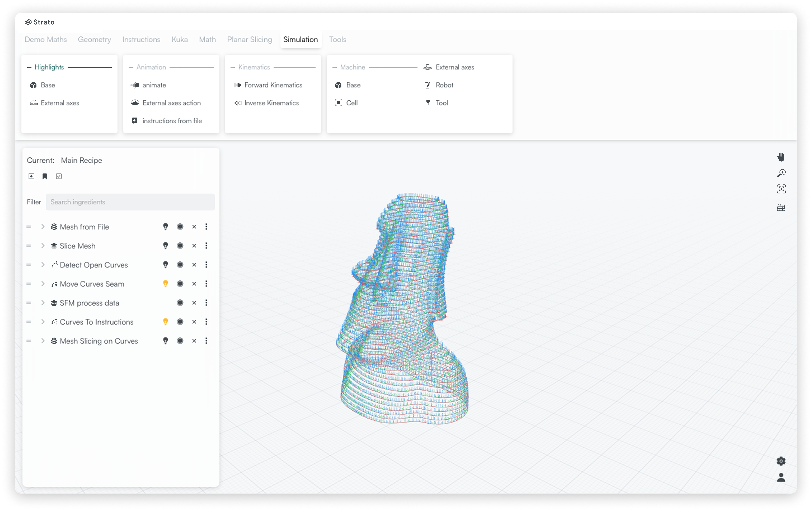This screenshot has width=812, height=511.
Task: Remove Detect Open Curves with its X
Action: tap(194, 265)
